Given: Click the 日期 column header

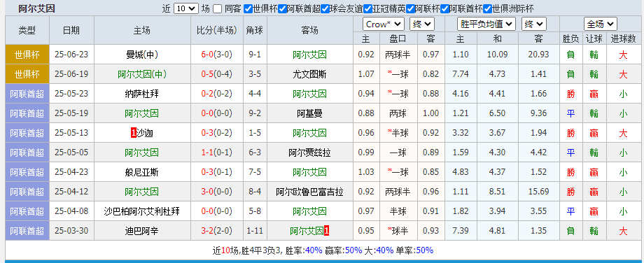Looking at the screenshot, I should click(71, 30).
